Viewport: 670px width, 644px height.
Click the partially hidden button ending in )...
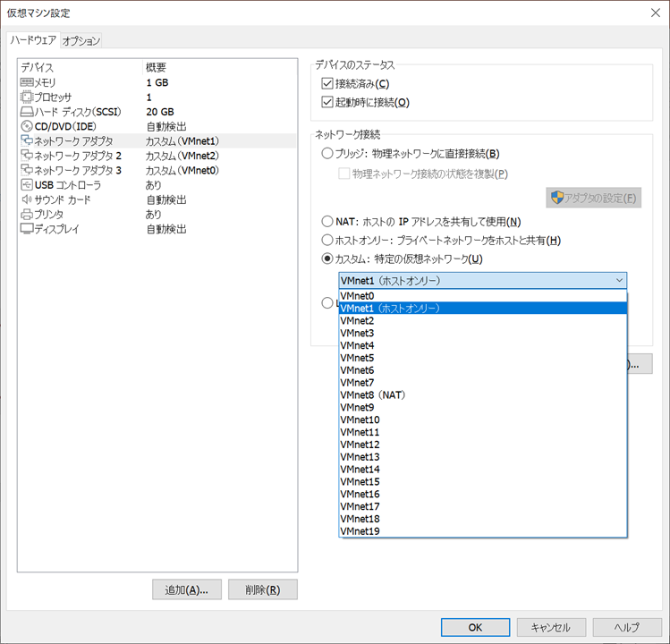640,364
